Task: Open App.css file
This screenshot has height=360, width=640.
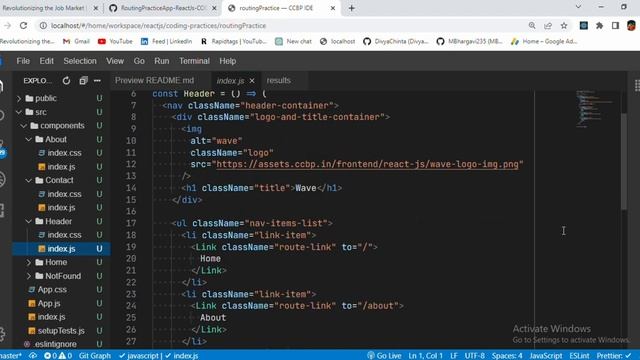Action: coord(52,290)
